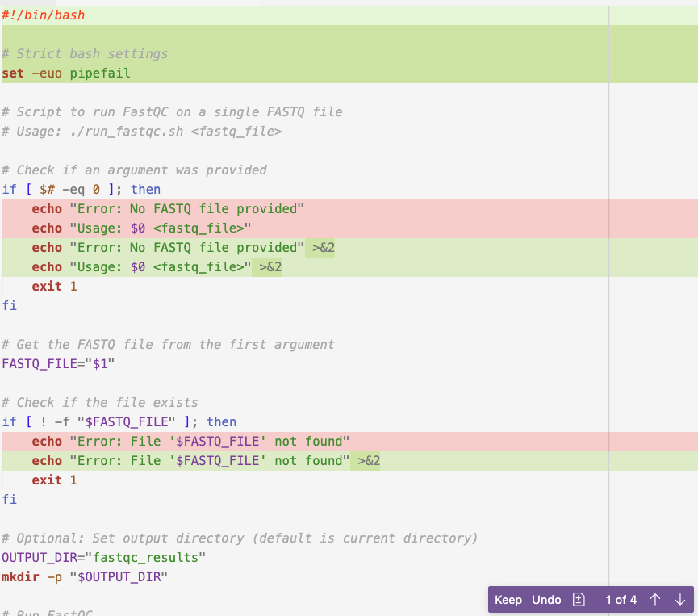This screenshot has height=616, width=698.
Task: Click the comment '# Strict bash settings'
Action: click(85, 53)
